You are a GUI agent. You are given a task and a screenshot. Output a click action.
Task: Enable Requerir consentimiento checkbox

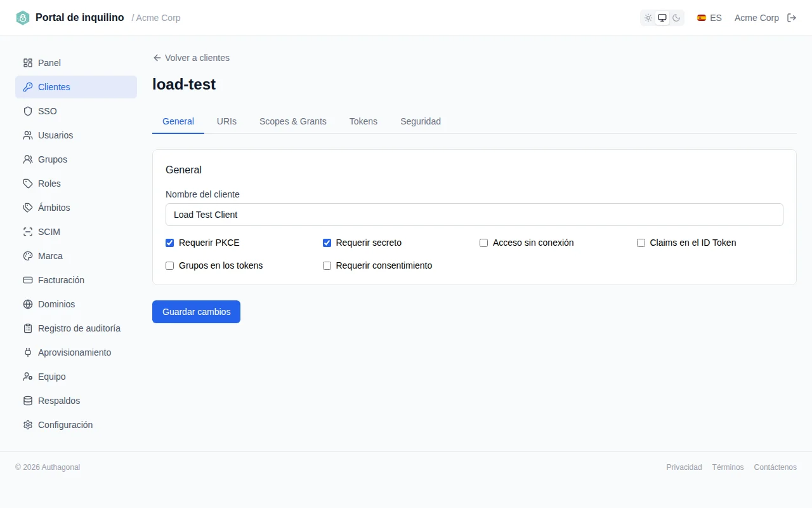tap(327, 265)
